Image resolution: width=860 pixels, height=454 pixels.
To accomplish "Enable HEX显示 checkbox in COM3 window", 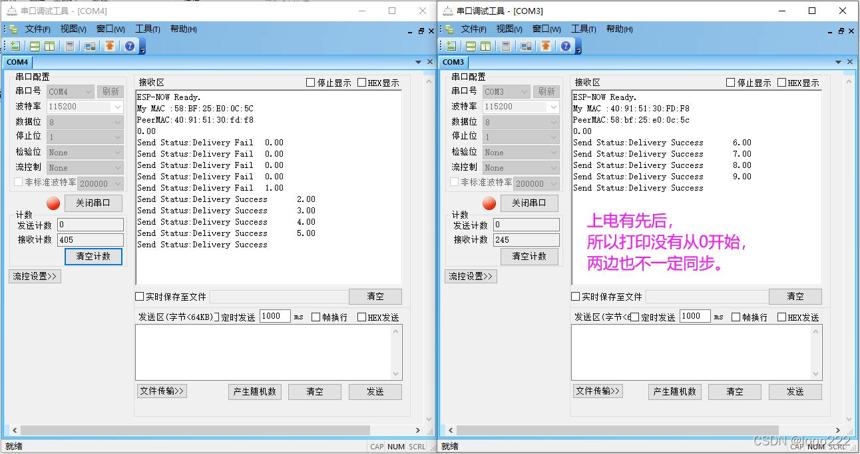I will coord(782,82).
